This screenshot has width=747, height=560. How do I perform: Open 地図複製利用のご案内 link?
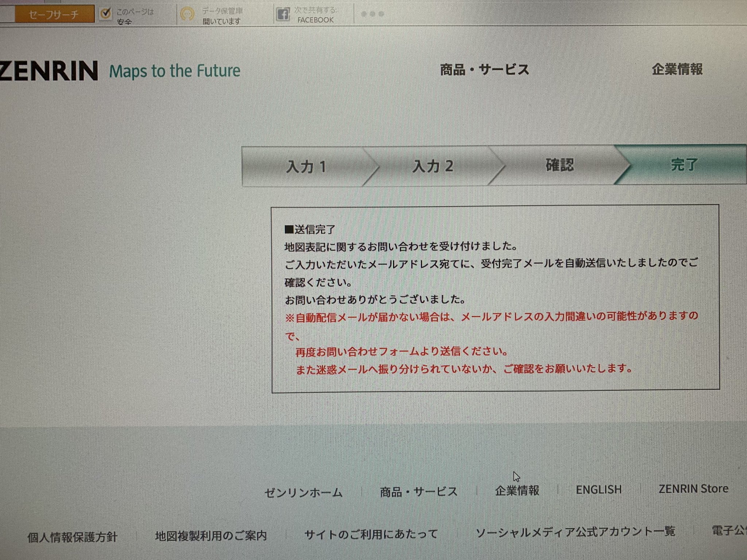pyautogui.click(x=211, y=536)
